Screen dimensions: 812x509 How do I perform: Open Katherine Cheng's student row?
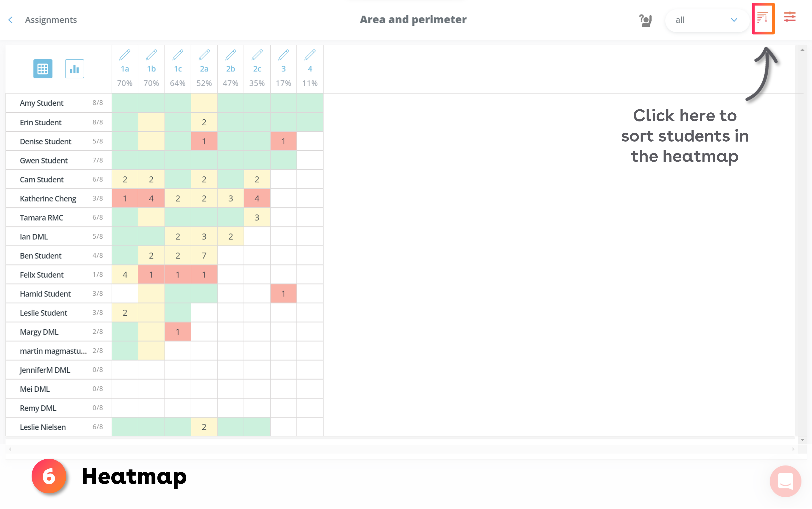(x=48, y=199)
